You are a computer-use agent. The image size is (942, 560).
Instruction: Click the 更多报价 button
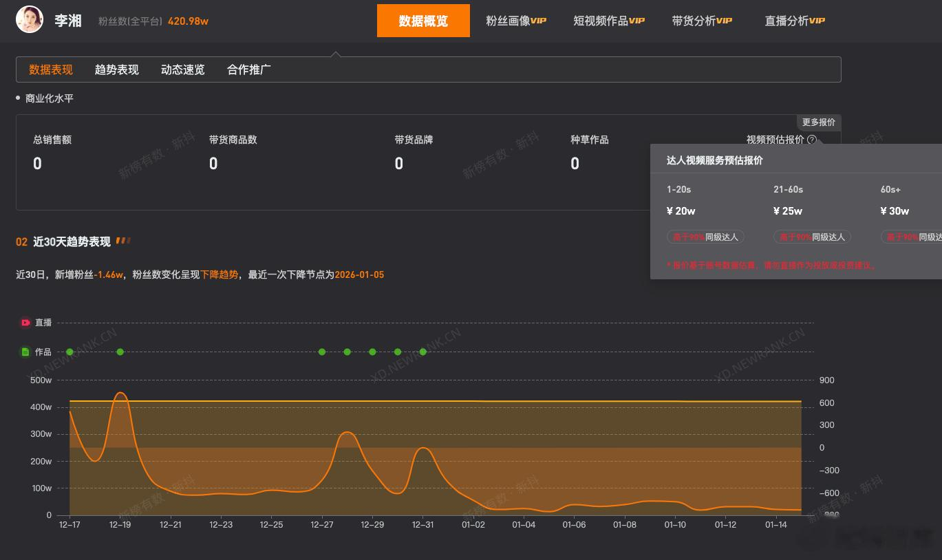tap(819, 122)
